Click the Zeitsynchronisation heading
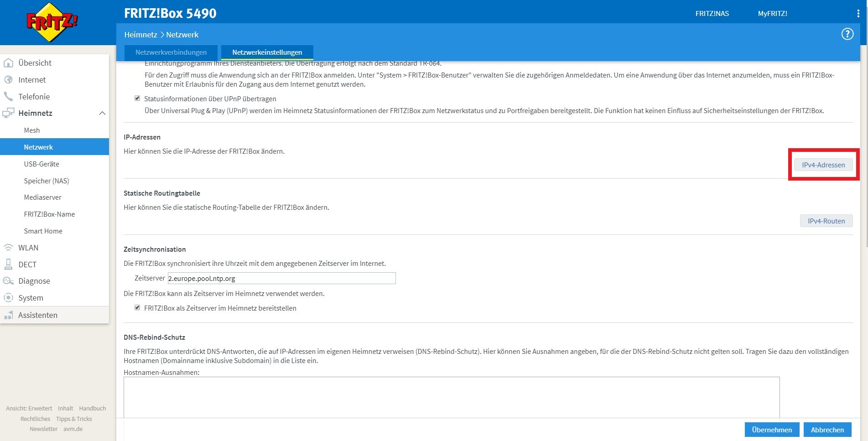The width and height of the screenshot is (868, 441). [x=155, y=249]
